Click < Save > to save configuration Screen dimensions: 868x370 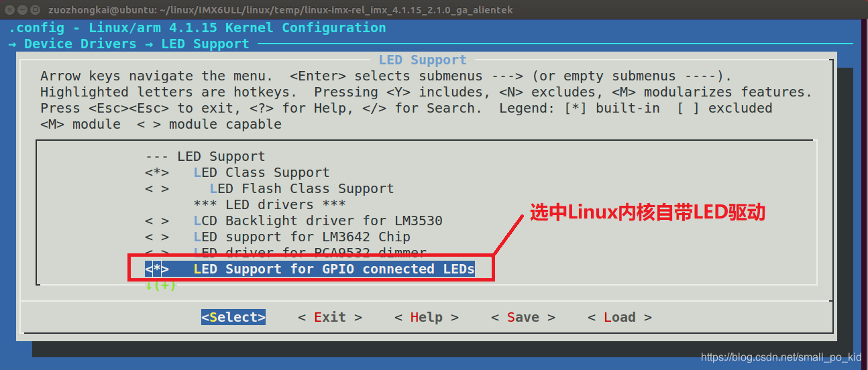(x=523, y=317)
